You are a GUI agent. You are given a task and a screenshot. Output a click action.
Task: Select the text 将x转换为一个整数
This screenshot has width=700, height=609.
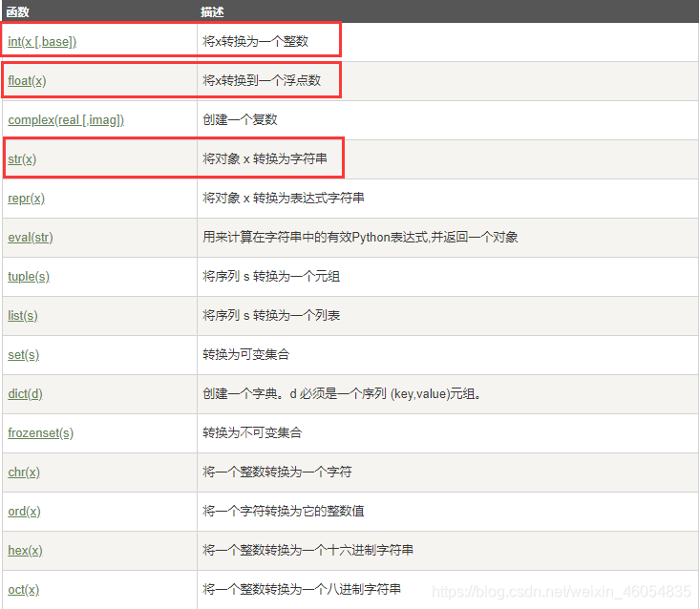coord(255,41)
